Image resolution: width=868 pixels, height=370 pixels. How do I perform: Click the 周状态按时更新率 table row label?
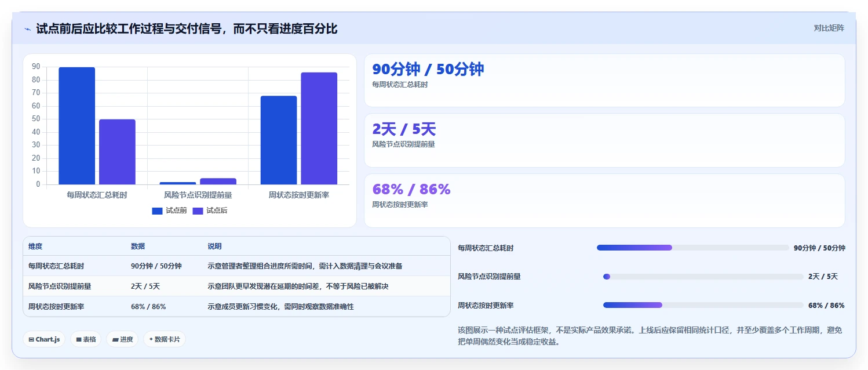(56, 306)
